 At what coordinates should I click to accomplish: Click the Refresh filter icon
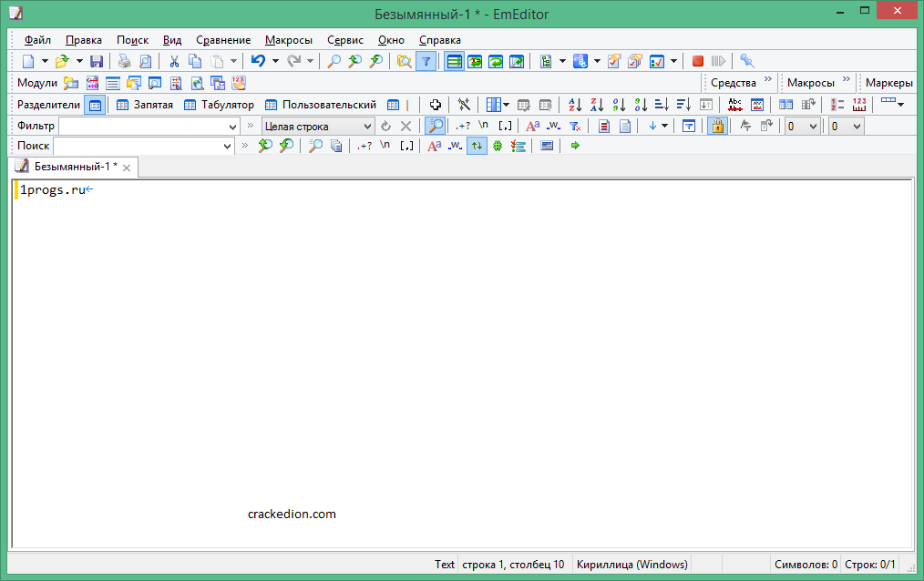[385, 126]
